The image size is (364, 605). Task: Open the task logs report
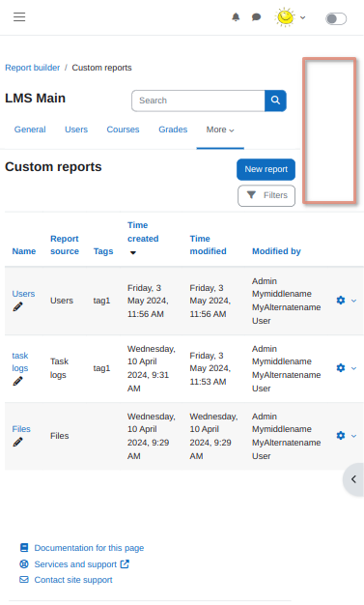pos(20,361)
